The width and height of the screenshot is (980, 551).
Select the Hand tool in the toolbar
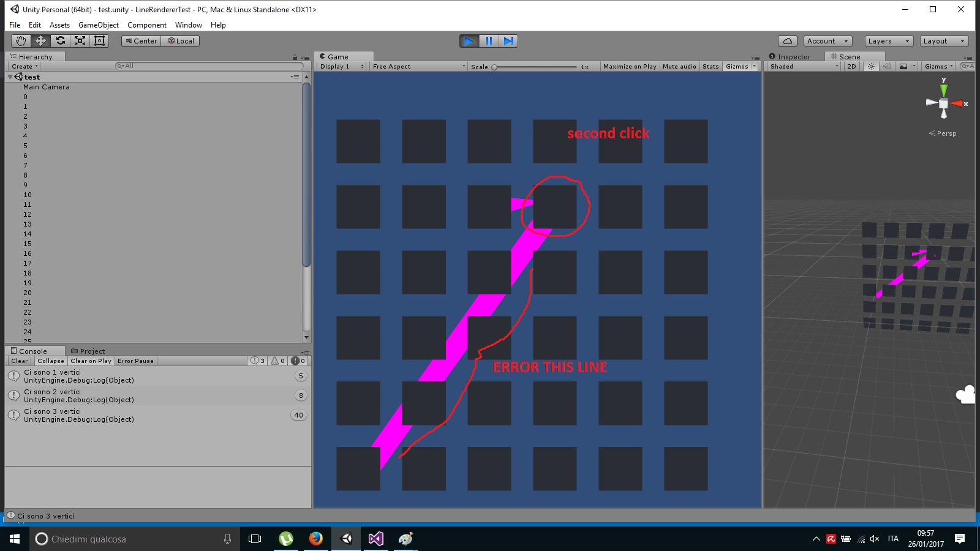pyautogui.click(x=20, y=40)
